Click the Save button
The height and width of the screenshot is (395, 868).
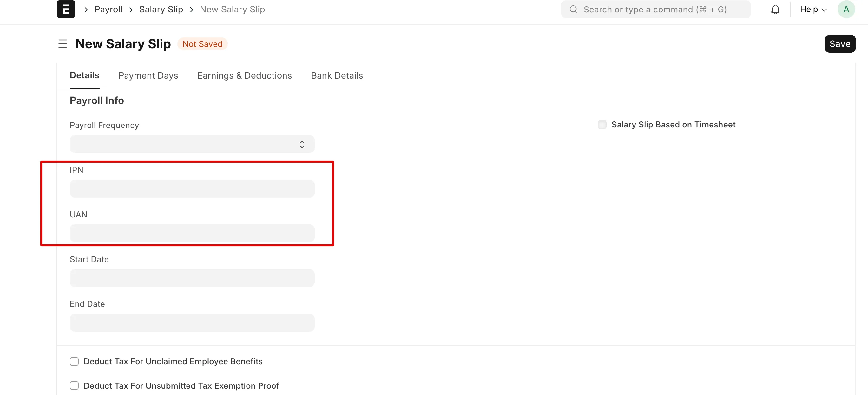839,44
